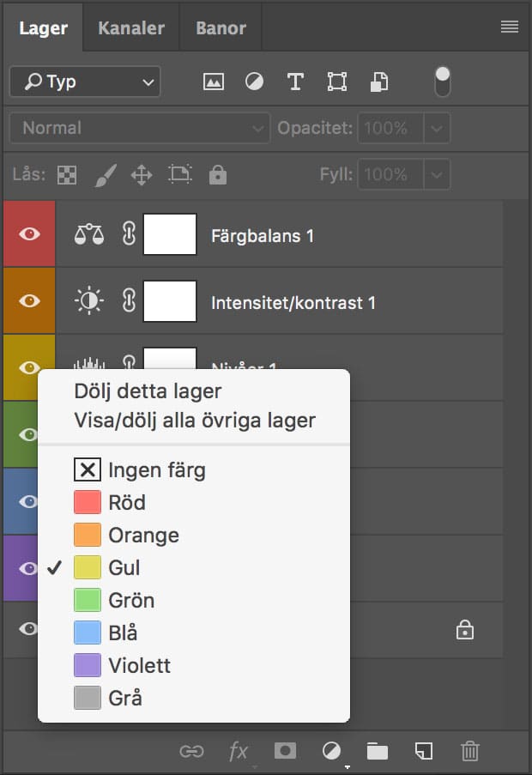The width and height of the screenshot is (532, 775).
Task: Create a new group folder icon
Action: coord(378,751)
